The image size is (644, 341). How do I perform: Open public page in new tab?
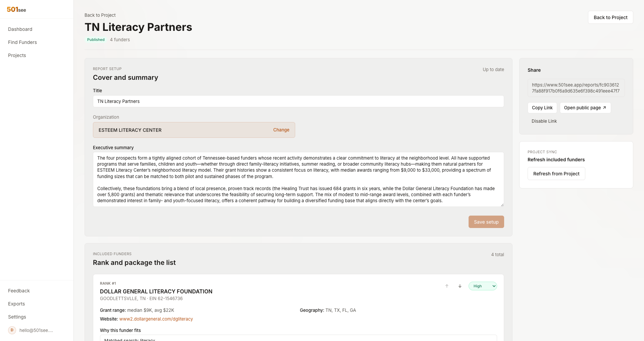[585, 108]
